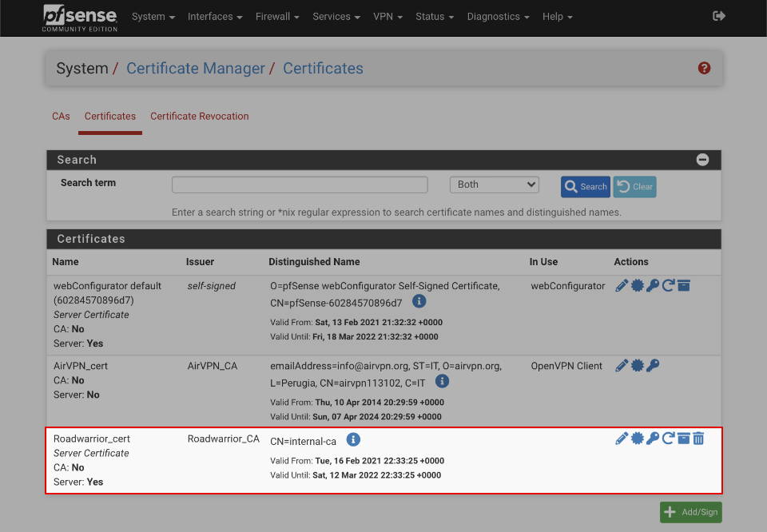Open the Diagnostics menu
Viewport: 767px width, 532px height.
(x=498, y=17)
